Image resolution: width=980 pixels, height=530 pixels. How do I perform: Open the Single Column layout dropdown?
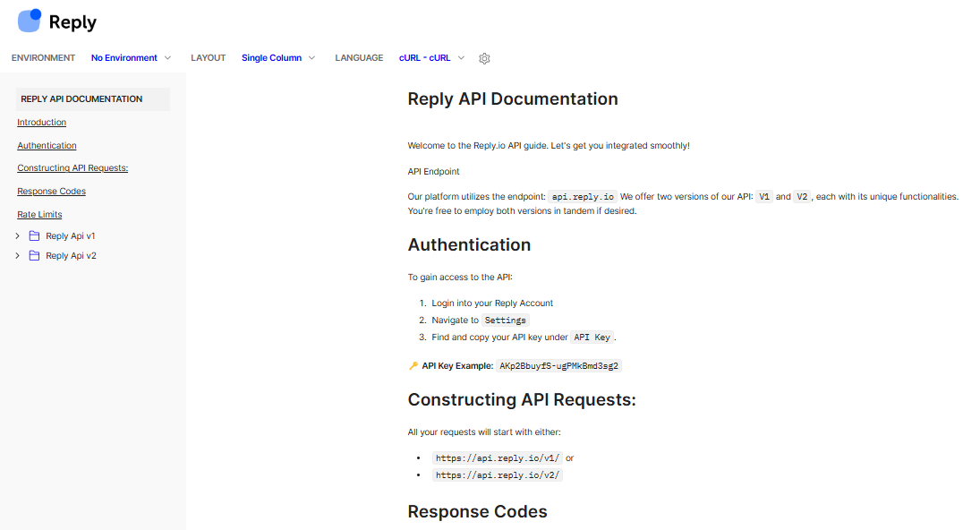tap(278, 57)
